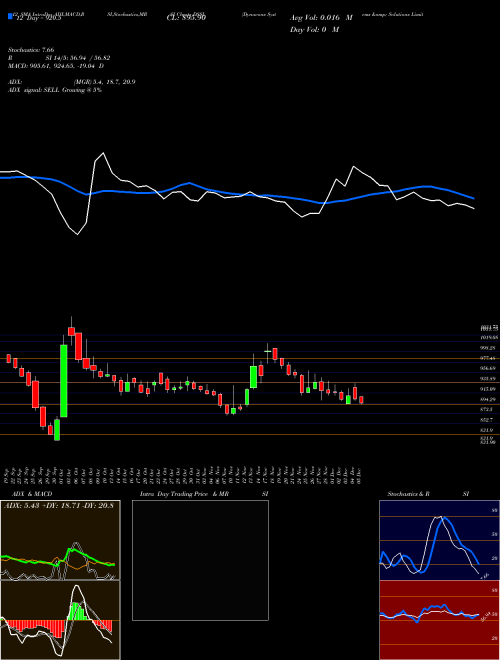Click the ADX (MGR) values line

(x=72, y=82)
